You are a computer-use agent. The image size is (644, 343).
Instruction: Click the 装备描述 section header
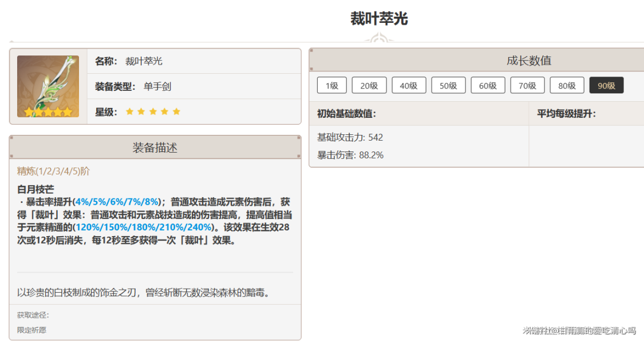coord(155,148)
